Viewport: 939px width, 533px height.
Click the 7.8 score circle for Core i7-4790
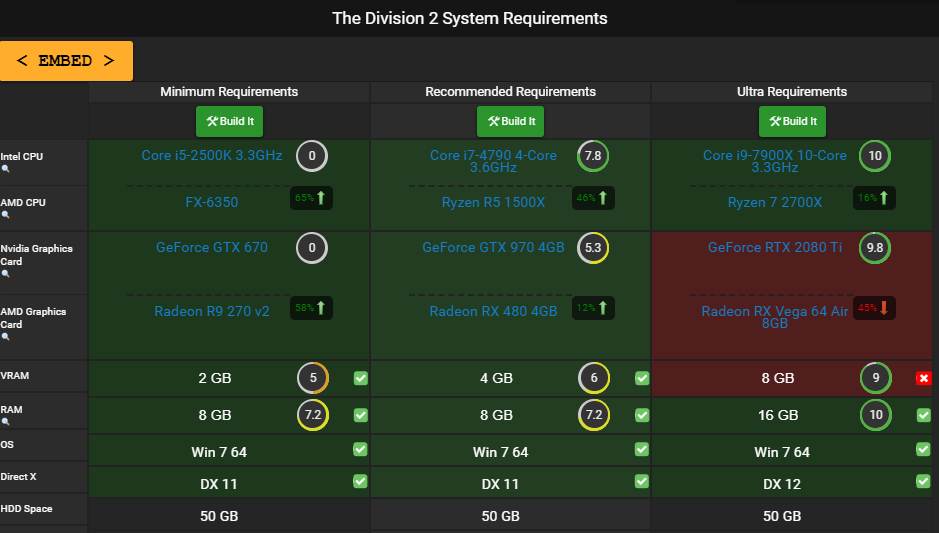(x=593, y=156)
